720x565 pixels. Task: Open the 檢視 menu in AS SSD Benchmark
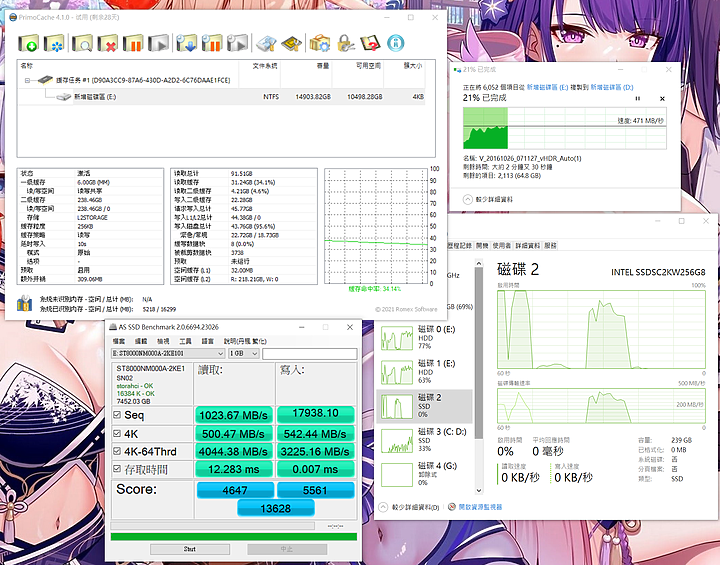(163, 341)
